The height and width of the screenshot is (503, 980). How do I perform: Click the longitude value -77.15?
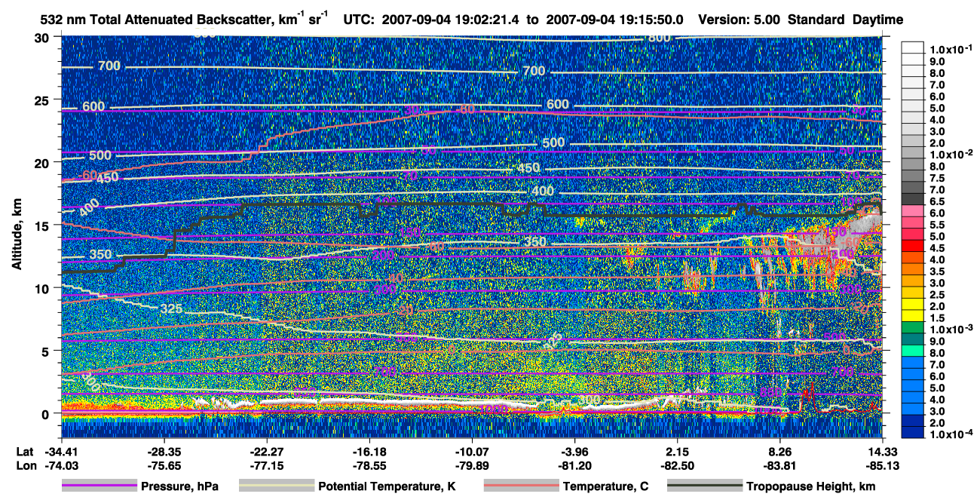266,465
